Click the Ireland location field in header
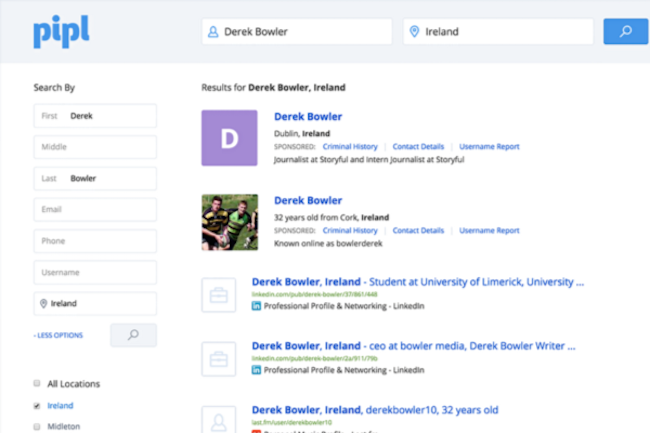The height and width of the screenshot is (433, 650). (x=498, y=31)
